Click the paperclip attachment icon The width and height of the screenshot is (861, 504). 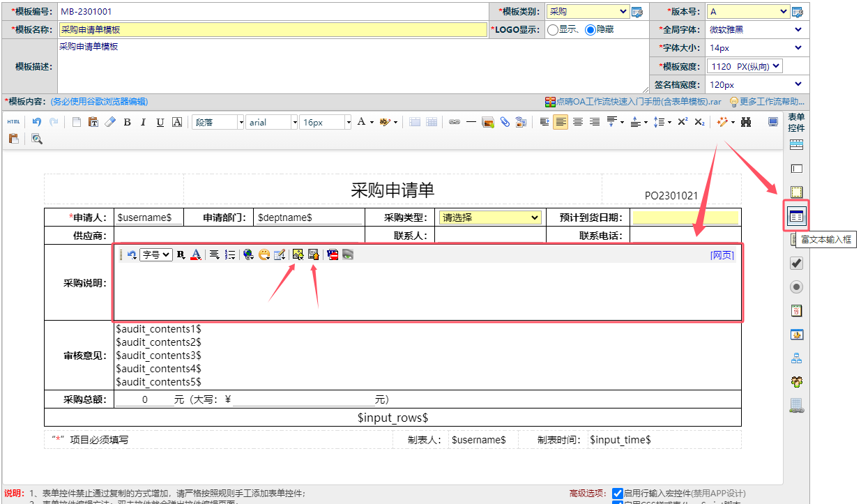click(504, 122)
